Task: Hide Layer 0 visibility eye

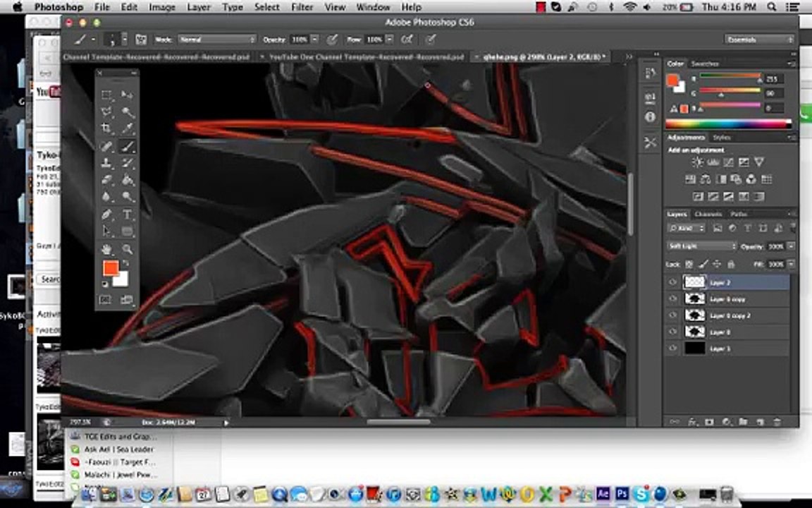Action: [672, 332]
